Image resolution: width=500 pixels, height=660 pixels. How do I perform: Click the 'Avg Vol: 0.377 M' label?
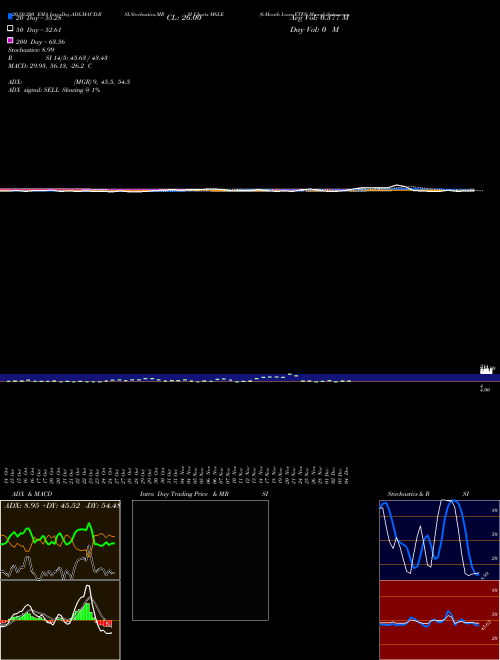[x=319, y=18]
